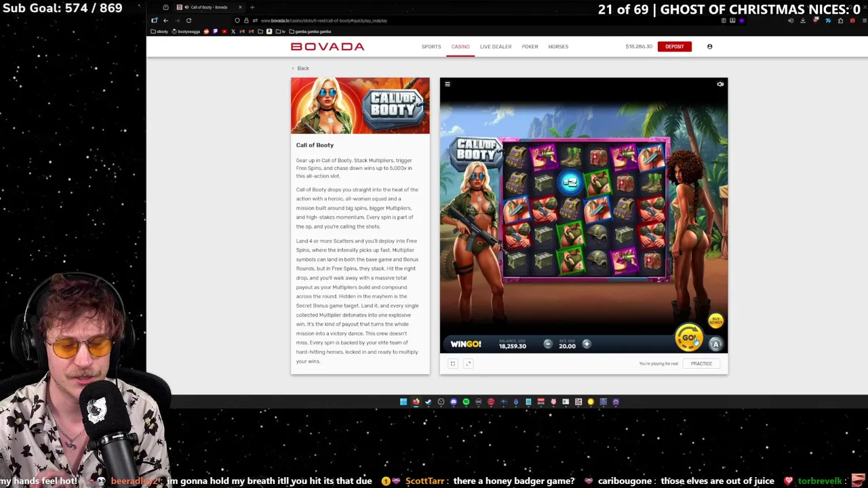The image size is (868, 488).
Task: Go back in browser history
Action: [x=165, y=20]
